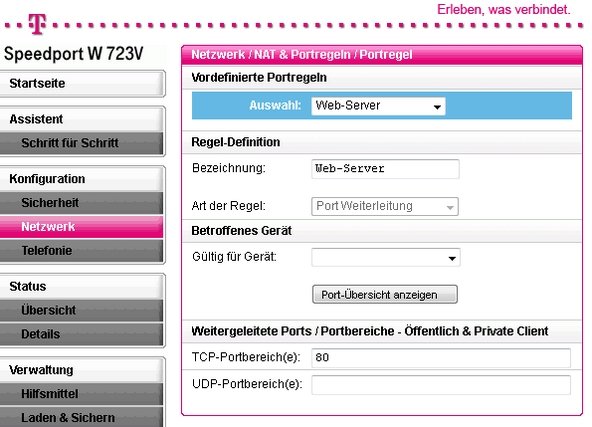Screen dimensions: 592x427
Task: Open the Konfiguration section
Action: [82, 179]
